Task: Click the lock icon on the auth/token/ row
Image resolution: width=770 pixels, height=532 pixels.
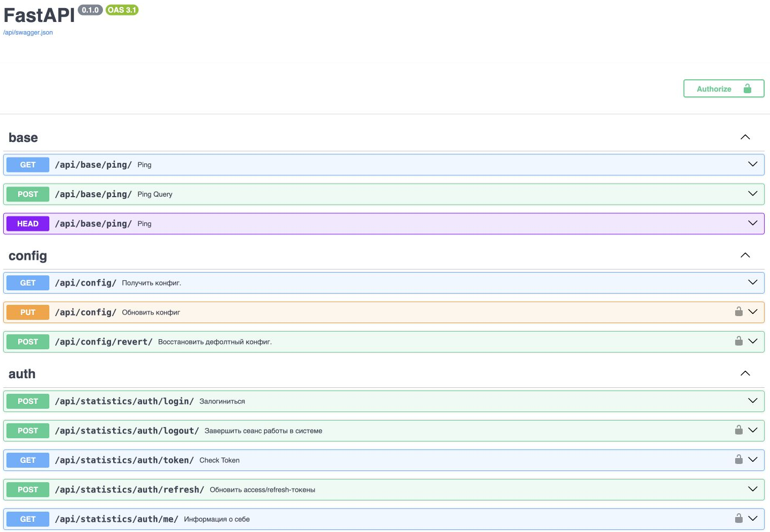Action: 739,460
